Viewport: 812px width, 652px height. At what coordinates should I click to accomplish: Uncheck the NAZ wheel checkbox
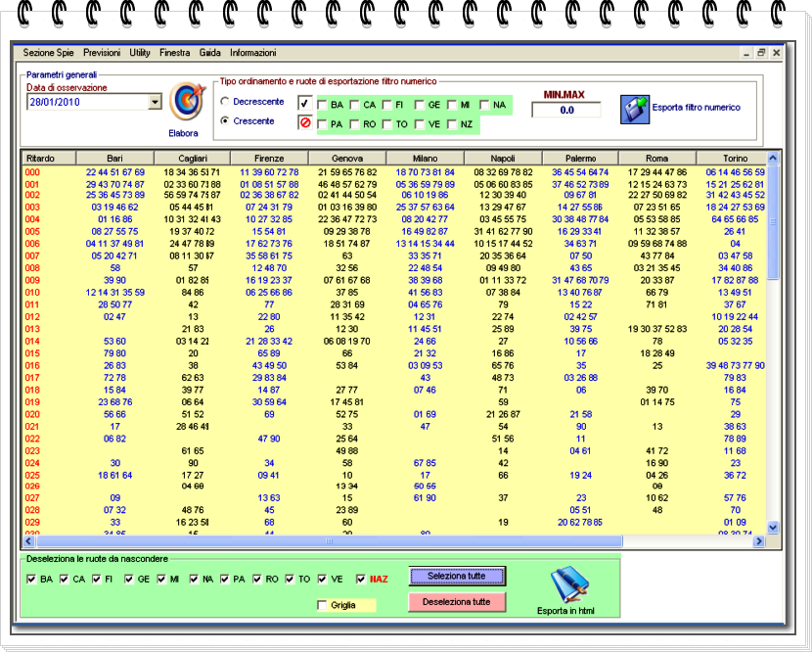(x=362, y=579)
